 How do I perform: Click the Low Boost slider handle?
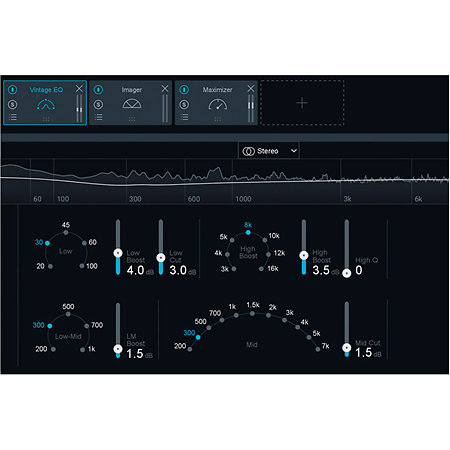coord(118,253)
